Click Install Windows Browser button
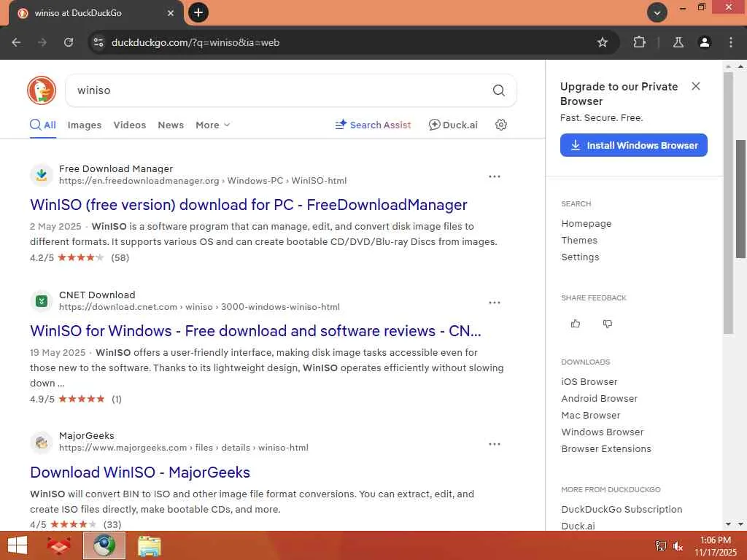Screen dimensions: 747x560 pos(634,145)
